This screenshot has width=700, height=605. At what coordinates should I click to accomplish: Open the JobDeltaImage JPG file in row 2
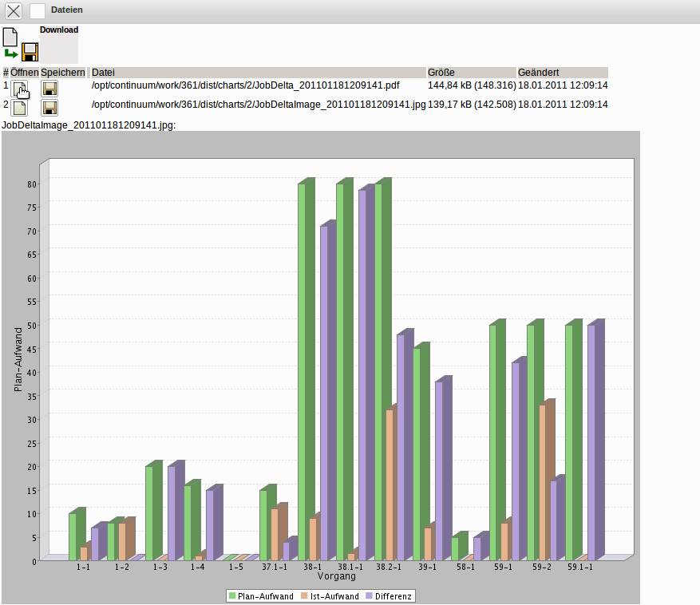click(19, 107)
